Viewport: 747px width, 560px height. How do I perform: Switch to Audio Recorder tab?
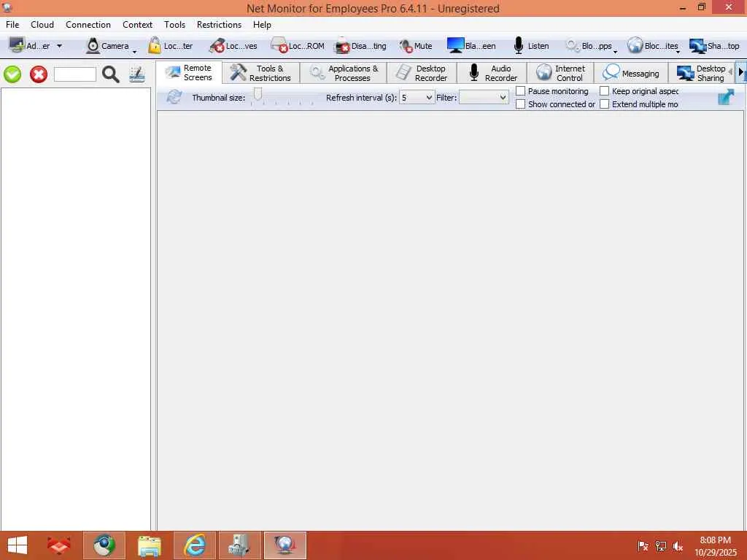492,74
